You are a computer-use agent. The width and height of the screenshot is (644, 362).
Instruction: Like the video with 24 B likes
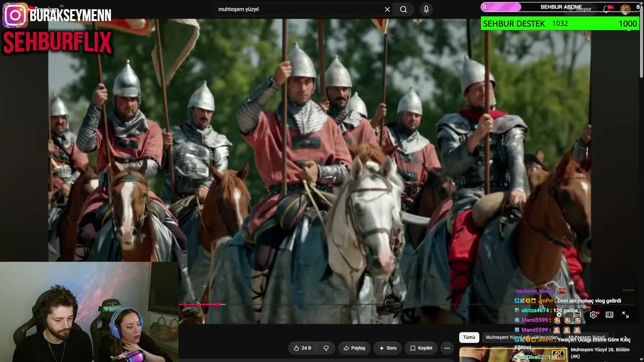[302, 348]
